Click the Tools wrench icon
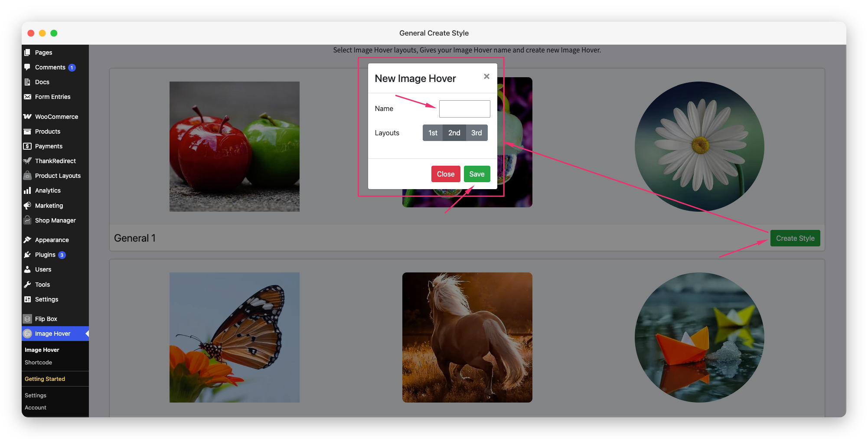The height and width of the screenshot is (439, 868). 27,285
